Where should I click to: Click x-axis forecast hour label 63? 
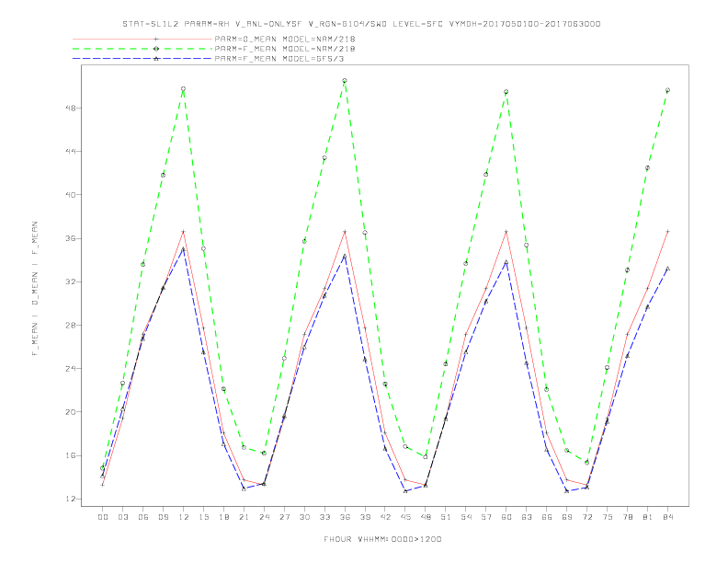tap(527, 517)
